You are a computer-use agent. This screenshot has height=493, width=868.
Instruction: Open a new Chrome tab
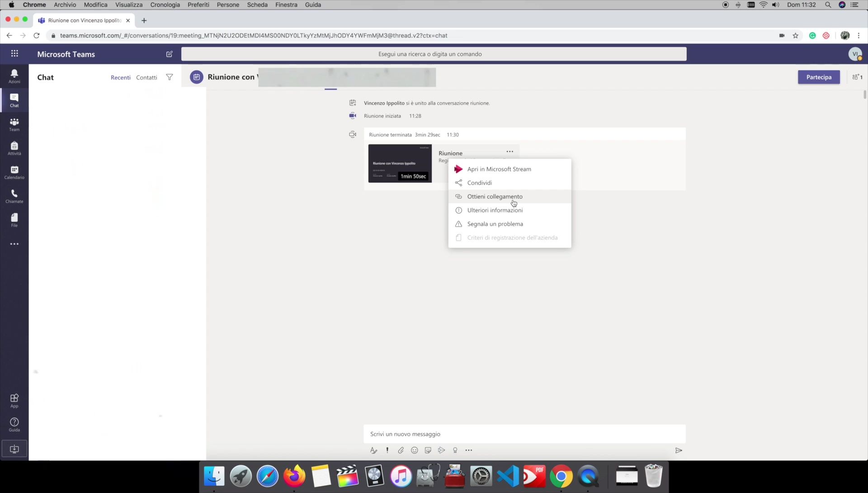click(x=144, y=20)
